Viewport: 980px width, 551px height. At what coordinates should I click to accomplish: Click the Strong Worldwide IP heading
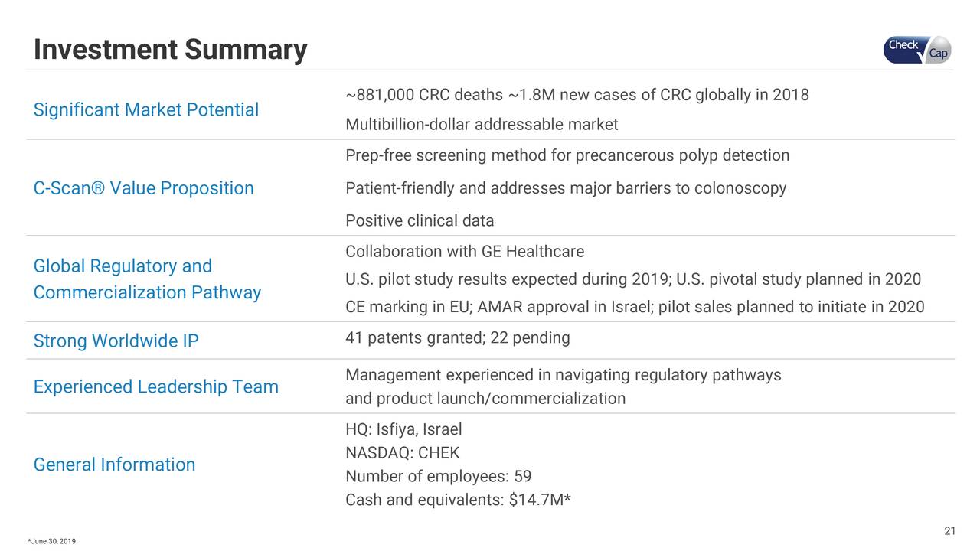point(116,341)
